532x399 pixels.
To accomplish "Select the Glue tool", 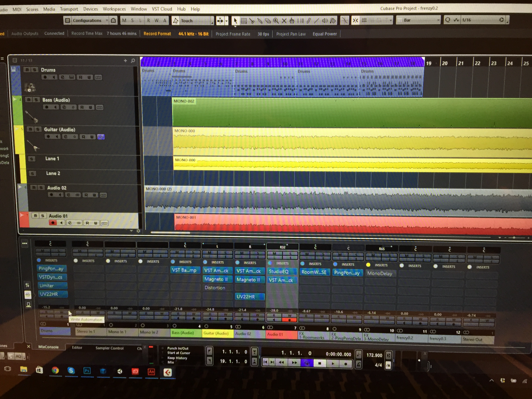I will click(x=260, y=21).
